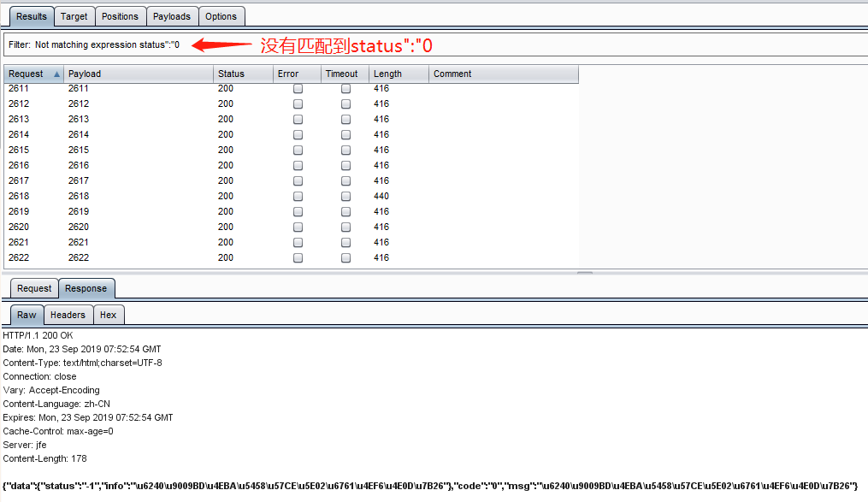
Task: Switch to the Results tab
Action: (x=32, y=16)
